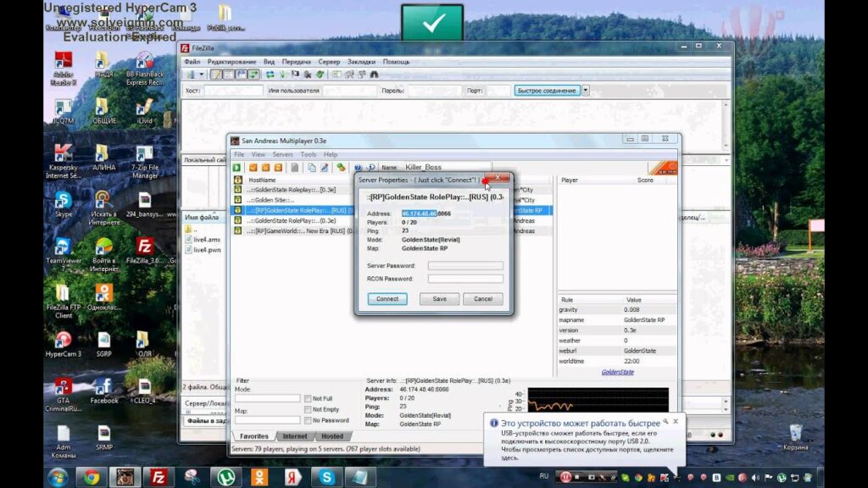Click SA-MP server properties edit icon
This screenshot has height=488, width=868.
click(325, 167)
